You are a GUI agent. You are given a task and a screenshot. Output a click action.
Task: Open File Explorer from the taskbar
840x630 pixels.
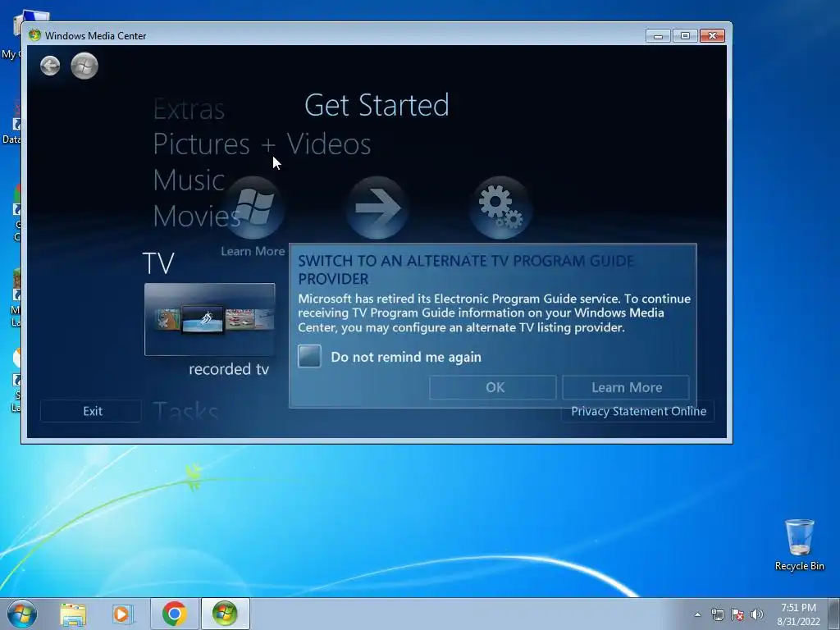(x=73, y=614)
